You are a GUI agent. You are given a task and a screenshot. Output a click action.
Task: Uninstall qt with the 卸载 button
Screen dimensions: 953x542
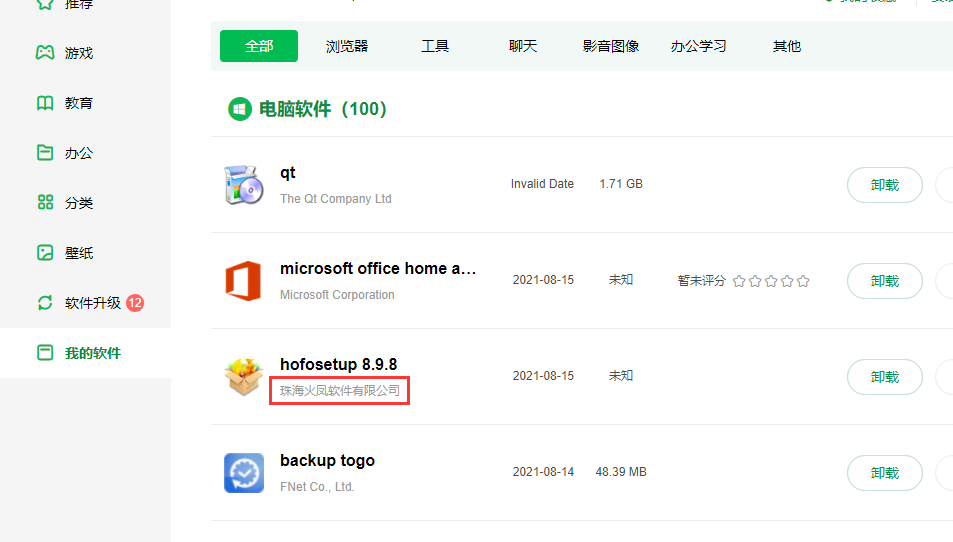click(x=884, y=185)
